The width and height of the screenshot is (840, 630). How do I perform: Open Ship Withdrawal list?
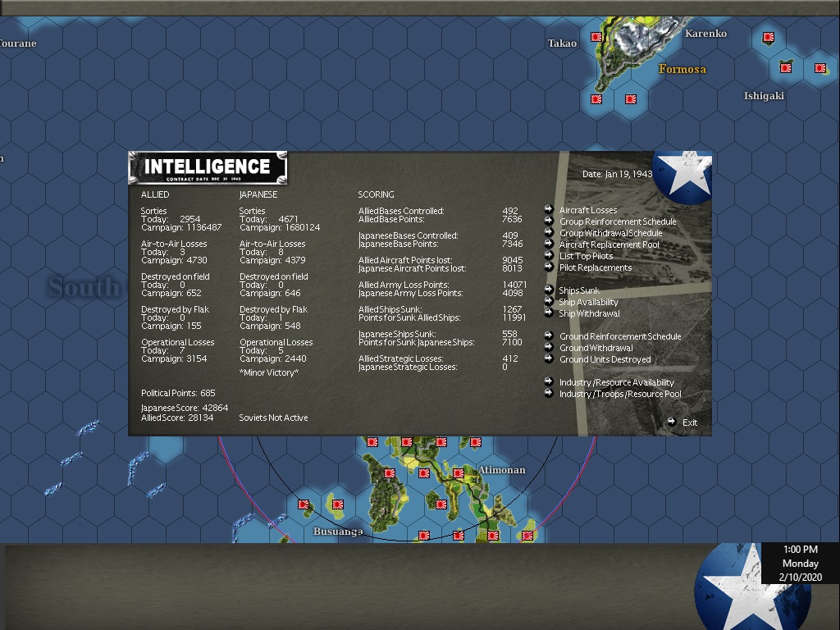click(x=589, y=313)
